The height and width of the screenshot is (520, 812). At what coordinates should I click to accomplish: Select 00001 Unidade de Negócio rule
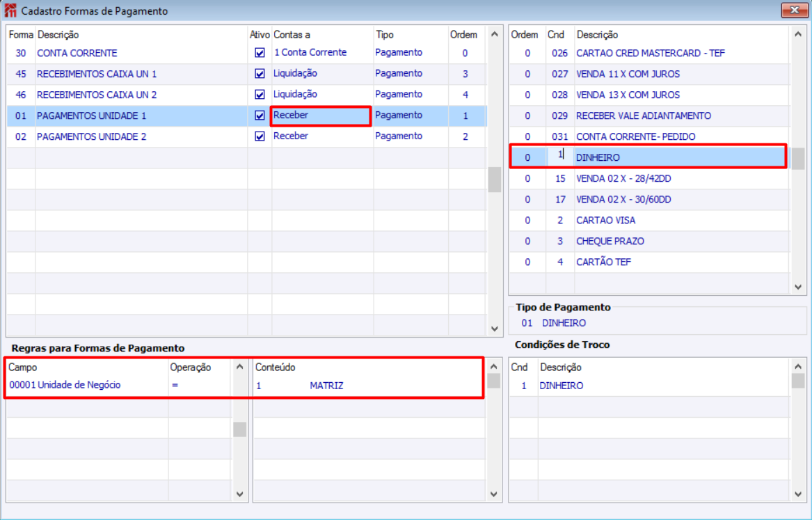(x=65, y=385)
